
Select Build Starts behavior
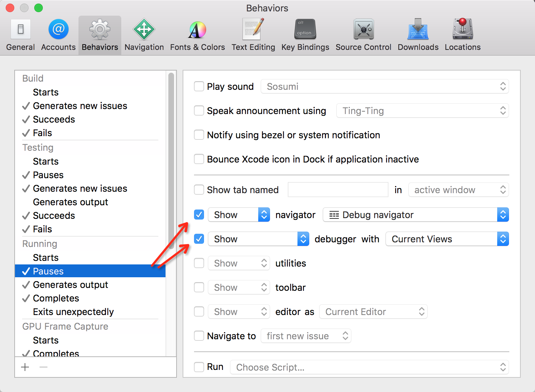click(x=90, y=92)
